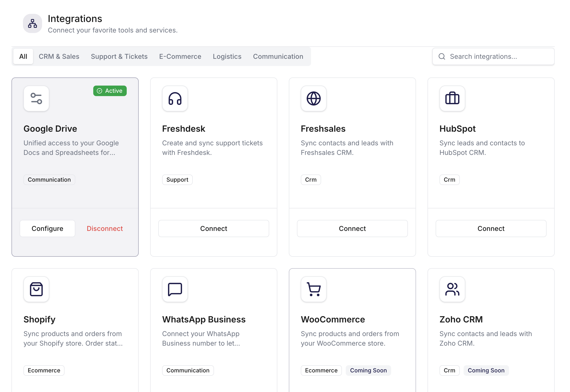Click the Coming Soon badge on WooCommerce
This screenshot has width=570, height=392.
click(368, 370)
